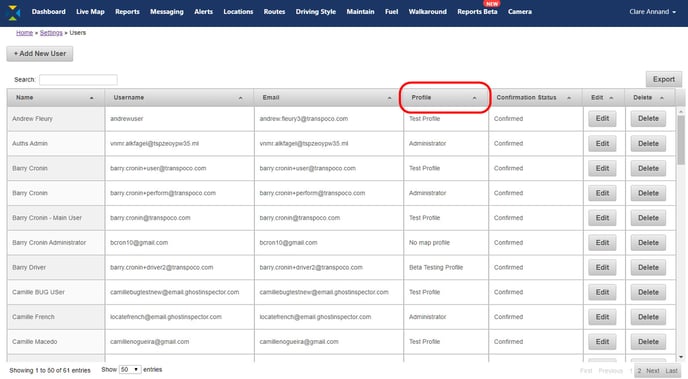Click Camille Macedo name cell

coord(56,342)
